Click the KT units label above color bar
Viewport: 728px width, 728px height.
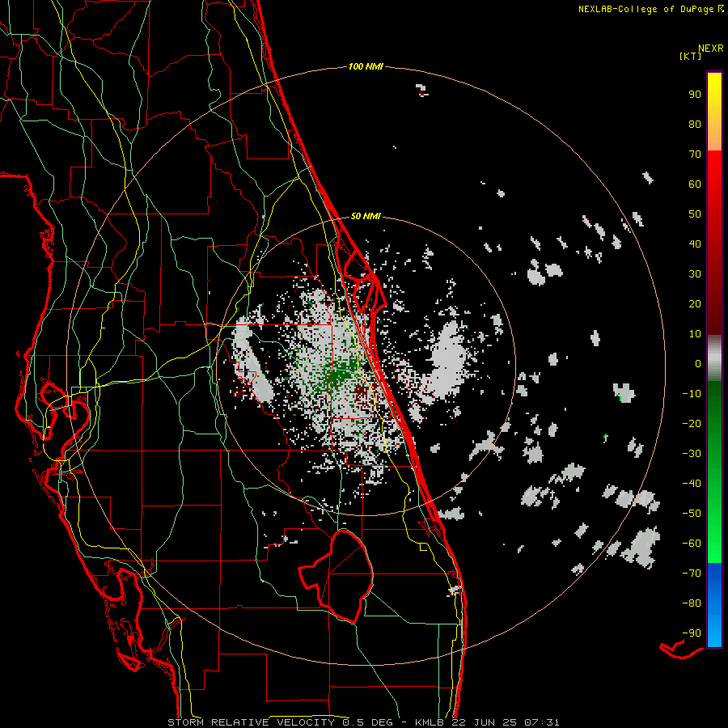[691, 56]
